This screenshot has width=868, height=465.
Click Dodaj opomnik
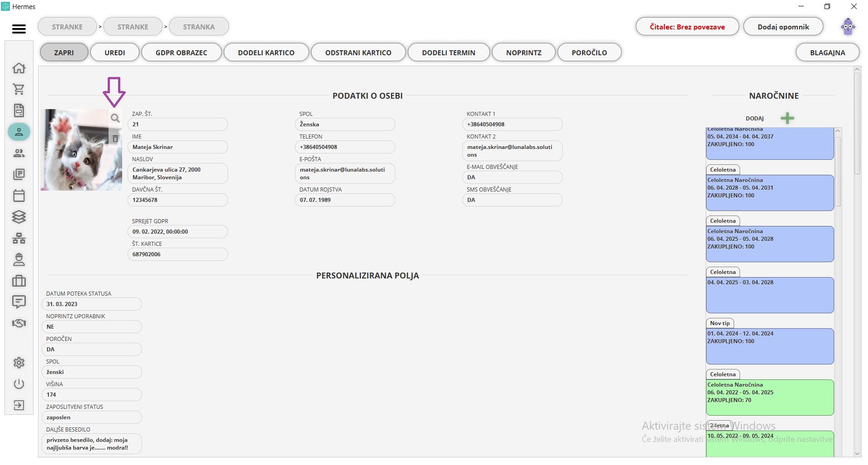[783, 27]
